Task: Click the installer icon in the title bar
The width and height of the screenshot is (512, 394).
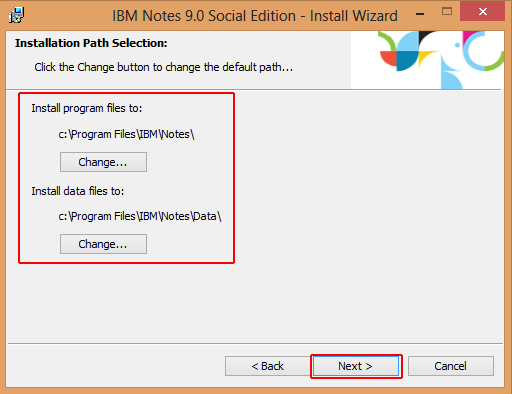Action: [16, 15]
